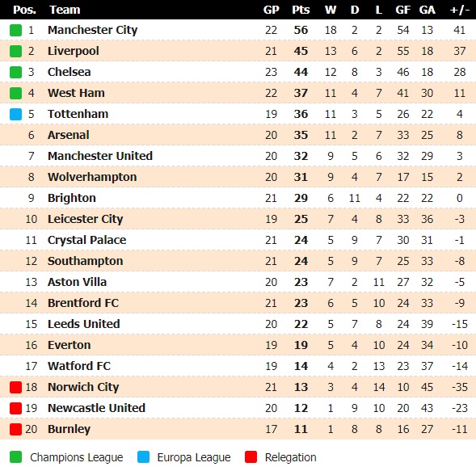Click the Team column header
Screen dimensions: 476x471
[65, 10]
